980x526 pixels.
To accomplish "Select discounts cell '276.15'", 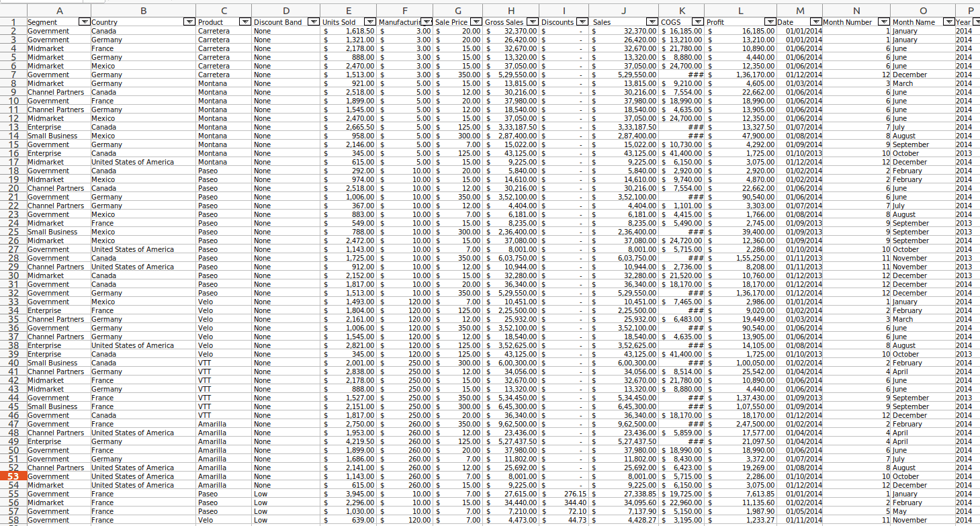I will click(565, 494).
